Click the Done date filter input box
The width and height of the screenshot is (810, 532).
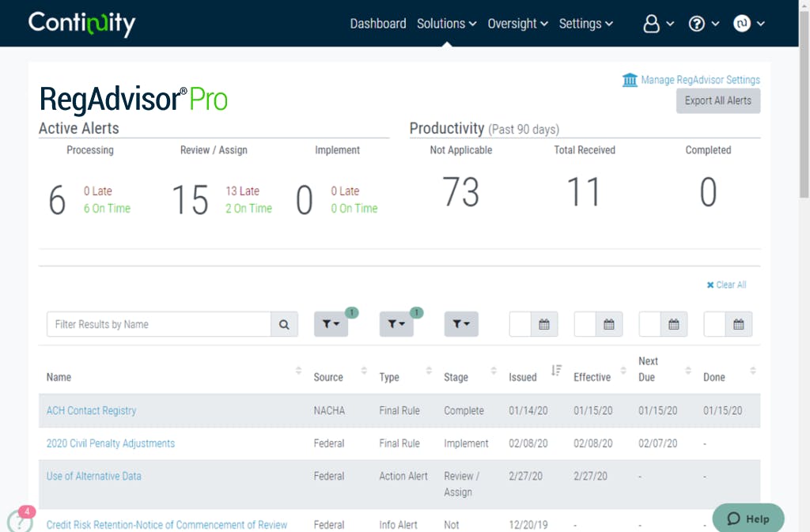point(715,325)
